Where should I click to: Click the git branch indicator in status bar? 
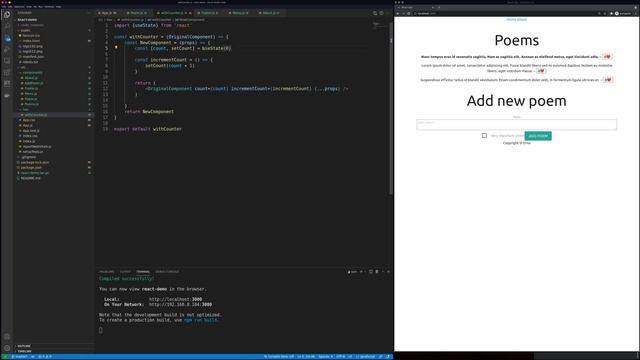tap(20, 357)
